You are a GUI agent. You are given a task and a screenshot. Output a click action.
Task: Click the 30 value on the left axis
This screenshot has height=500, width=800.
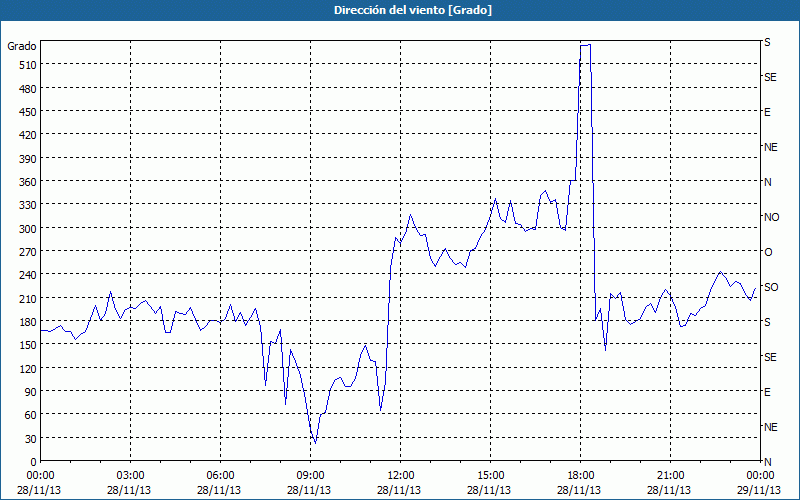tap(31, 439)
